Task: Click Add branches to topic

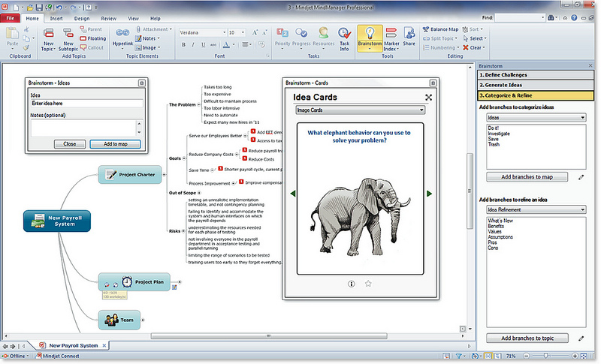Action: [x=527, y=338]
